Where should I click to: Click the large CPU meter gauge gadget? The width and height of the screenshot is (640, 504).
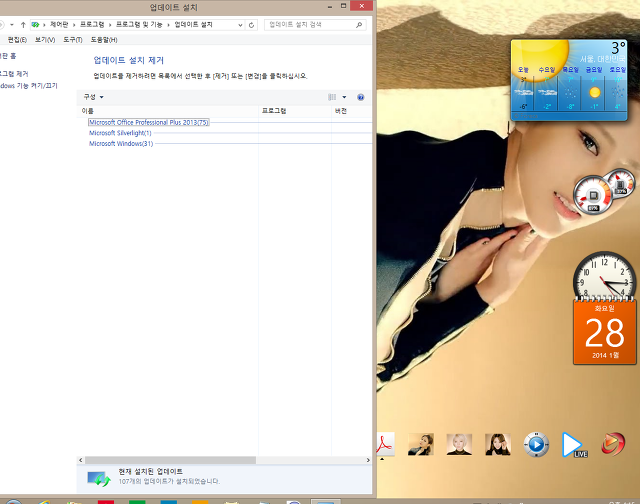pos(593,195)
